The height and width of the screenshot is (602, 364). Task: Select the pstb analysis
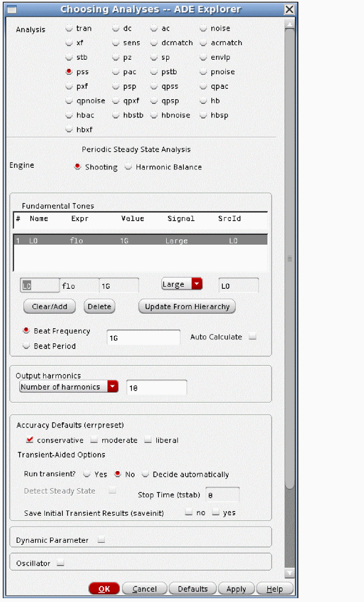(x=154, y=71)
